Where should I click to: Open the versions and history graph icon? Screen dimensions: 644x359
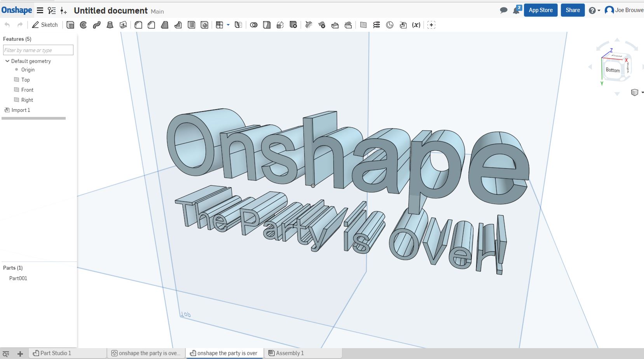[x=52, y=10]
